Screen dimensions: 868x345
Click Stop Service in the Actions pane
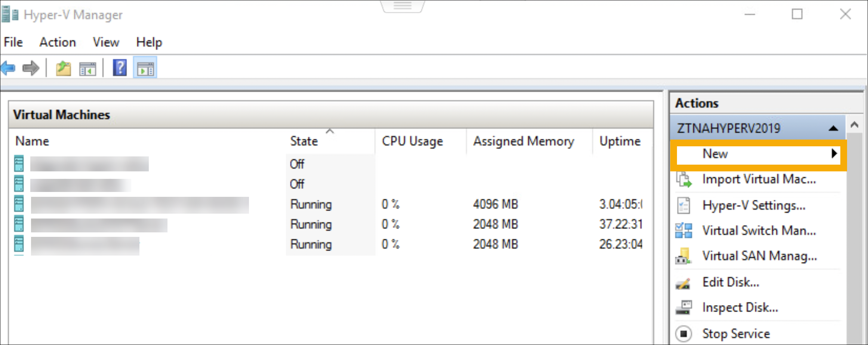click(x=735, y=333)
